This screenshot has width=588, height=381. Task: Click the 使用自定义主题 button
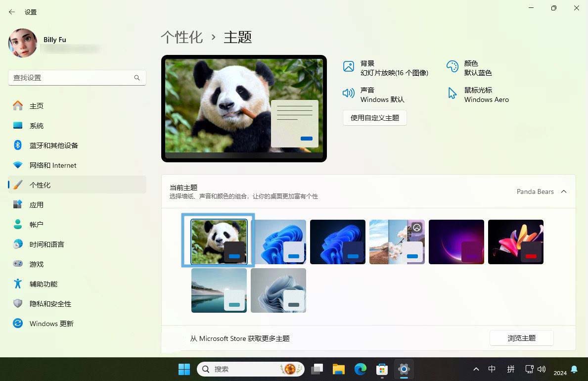(x=374, y=118)
